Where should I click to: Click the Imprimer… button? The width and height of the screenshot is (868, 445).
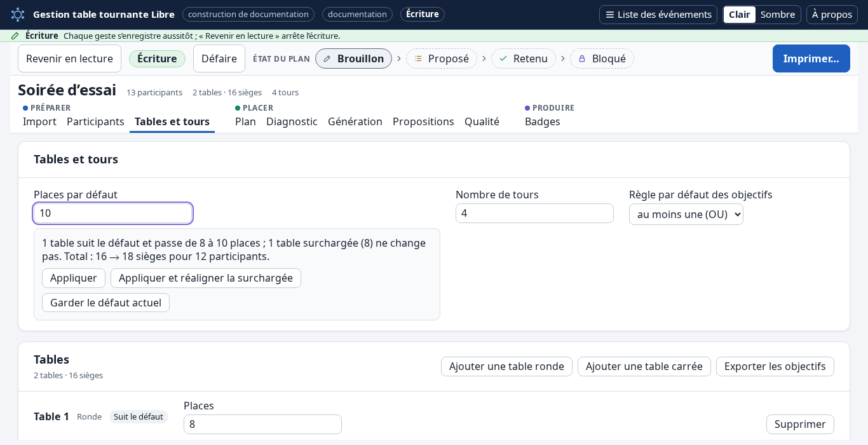811,58
